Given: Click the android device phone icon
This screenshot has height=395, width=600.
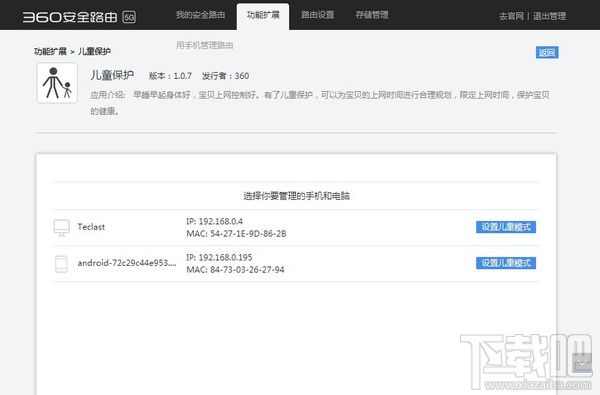Looking at the screenshot, I should [61, 264].
